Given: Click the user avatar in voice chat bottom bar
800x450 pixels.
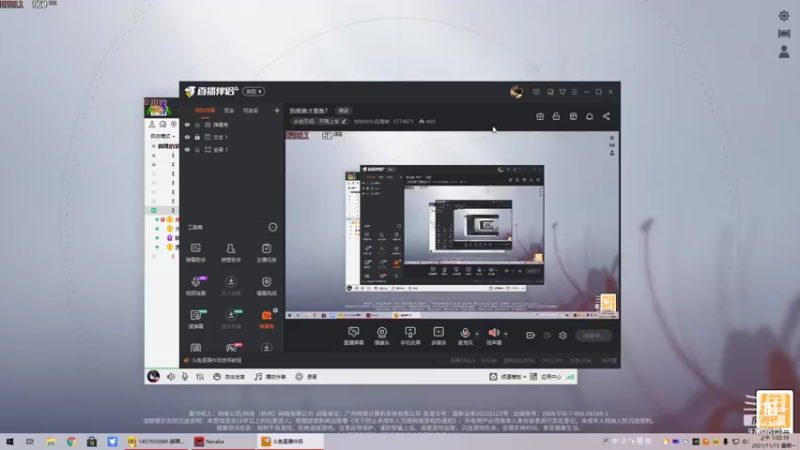Looking at the screenshot, I should [153, 376].
